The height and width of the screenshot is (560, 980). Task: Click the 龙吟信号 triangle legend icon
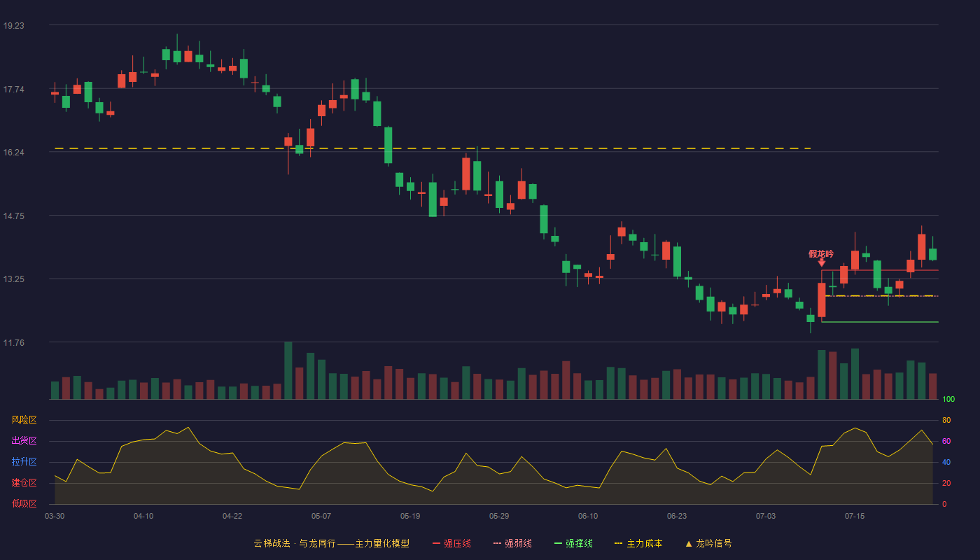pos(689,544)
